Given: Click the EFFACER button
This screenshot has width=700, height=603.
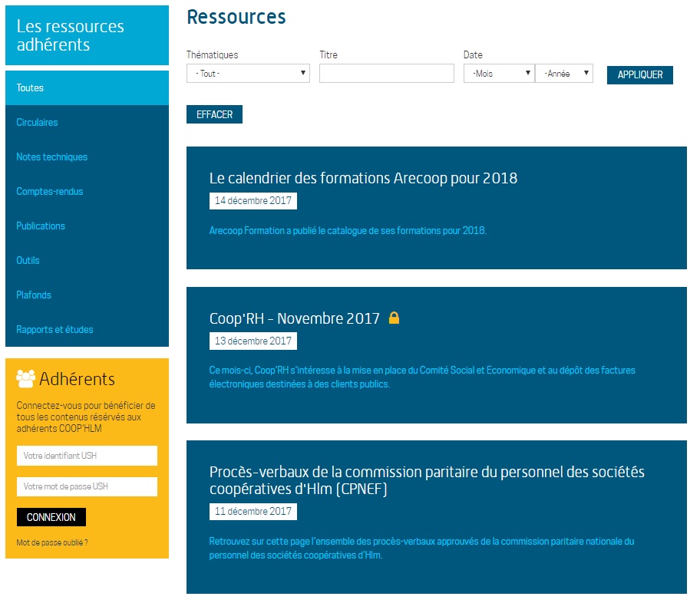Looking at the screenshot, I should 214,114.
